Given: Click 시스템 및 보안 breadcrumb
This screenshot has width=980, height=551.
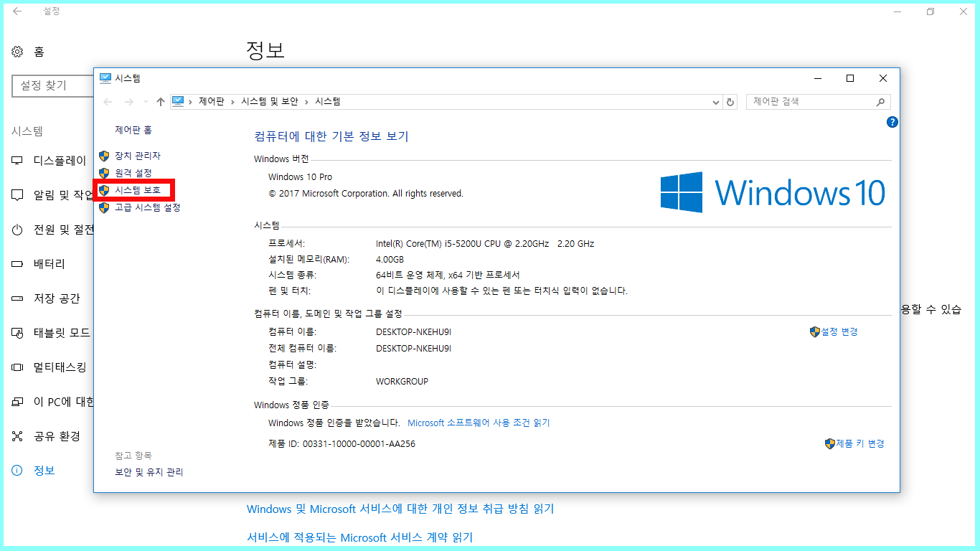Looking at the screenshot, I should point(270,102).
